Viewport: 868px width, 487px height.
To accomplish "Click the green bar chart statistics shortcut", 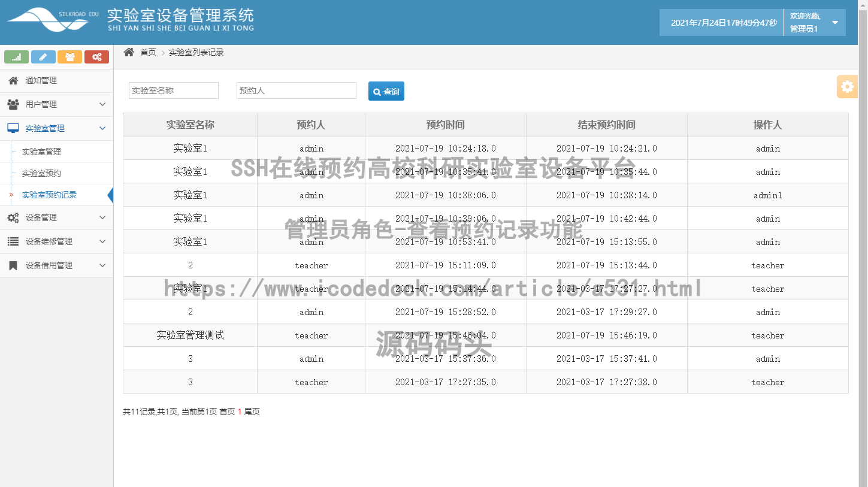I will click(x=16, y=57).
